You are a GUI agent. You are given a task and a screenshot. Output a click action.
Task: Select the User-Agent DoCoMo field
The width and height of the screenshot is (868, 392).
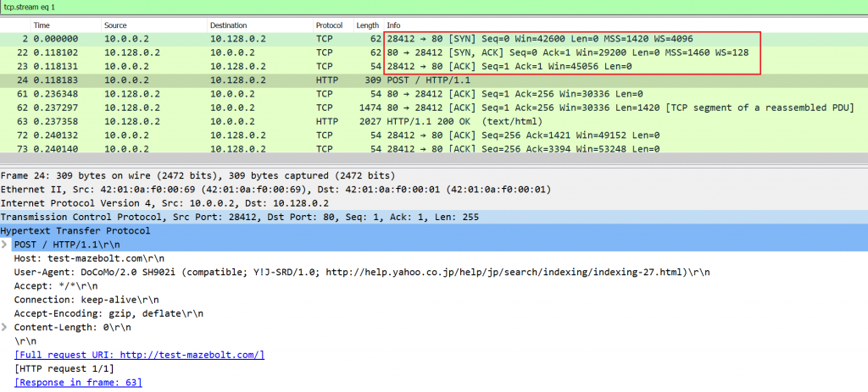pyautogui.click(x=362, y=272)
